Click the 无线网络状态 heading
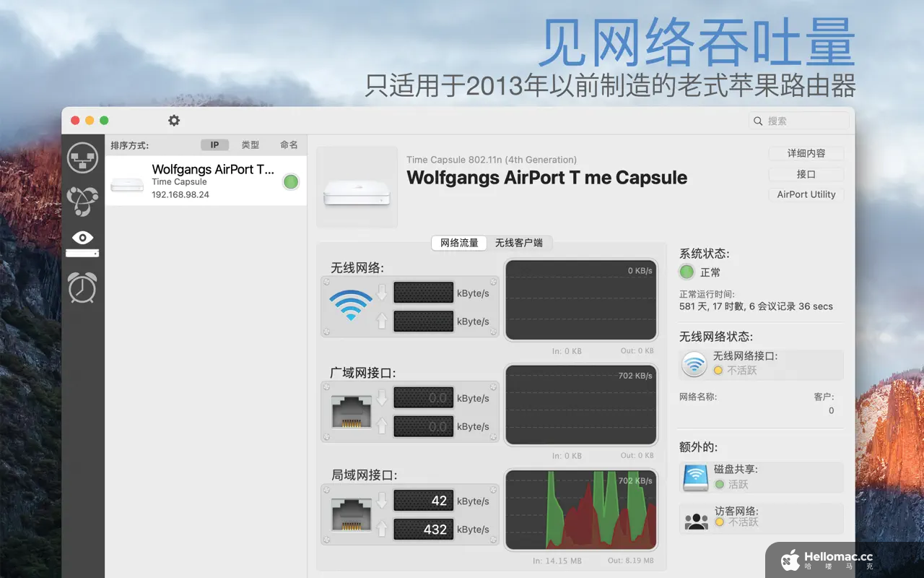Image resolution: width=924 pixels, height=578 pixels. (x=716, y=337)
